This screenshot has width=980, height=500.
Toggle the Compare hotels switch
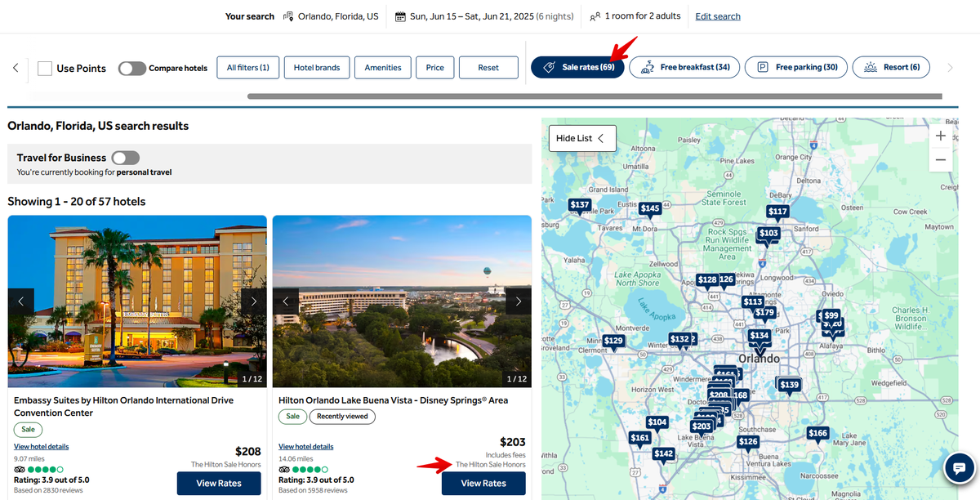[x=131, y=69]
